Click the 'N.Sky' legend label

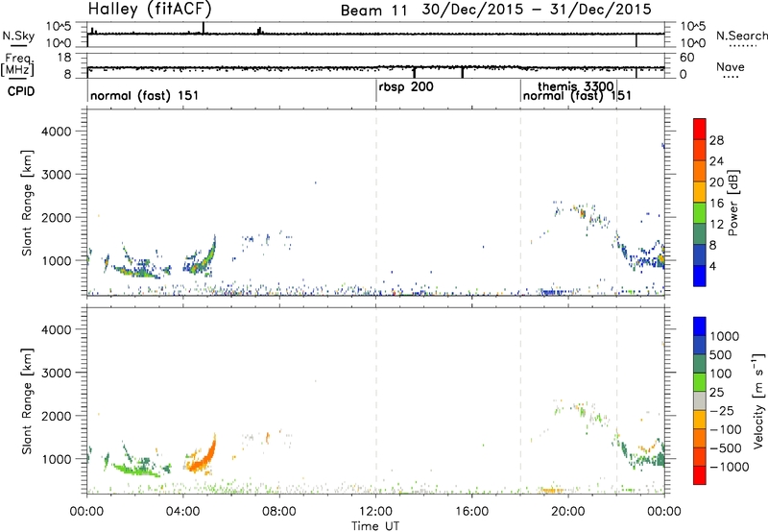point(18,36)
